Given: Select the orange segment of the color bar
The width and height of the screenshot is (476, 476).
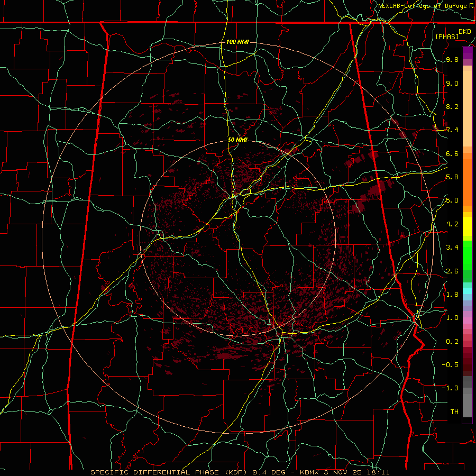Looking at the screenshot, I should pyautogui.click(x=467, y=182).
